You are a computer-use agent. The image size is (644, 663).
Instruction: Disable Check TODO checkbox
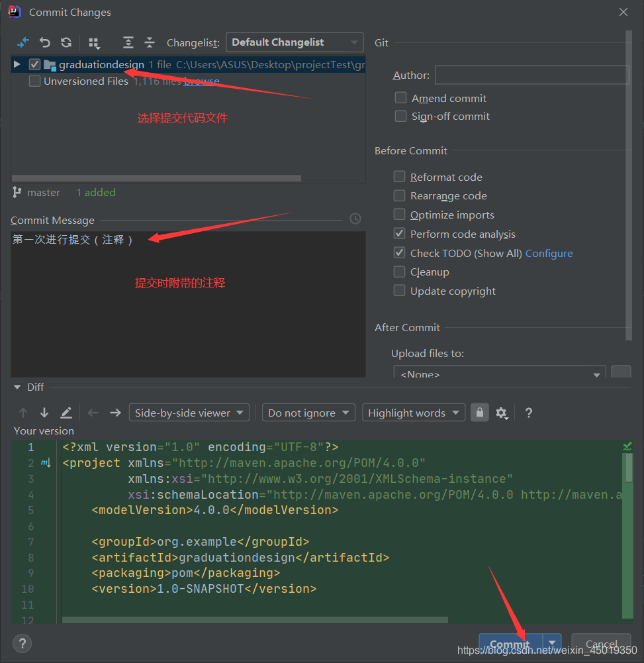[x=399, y=252]
